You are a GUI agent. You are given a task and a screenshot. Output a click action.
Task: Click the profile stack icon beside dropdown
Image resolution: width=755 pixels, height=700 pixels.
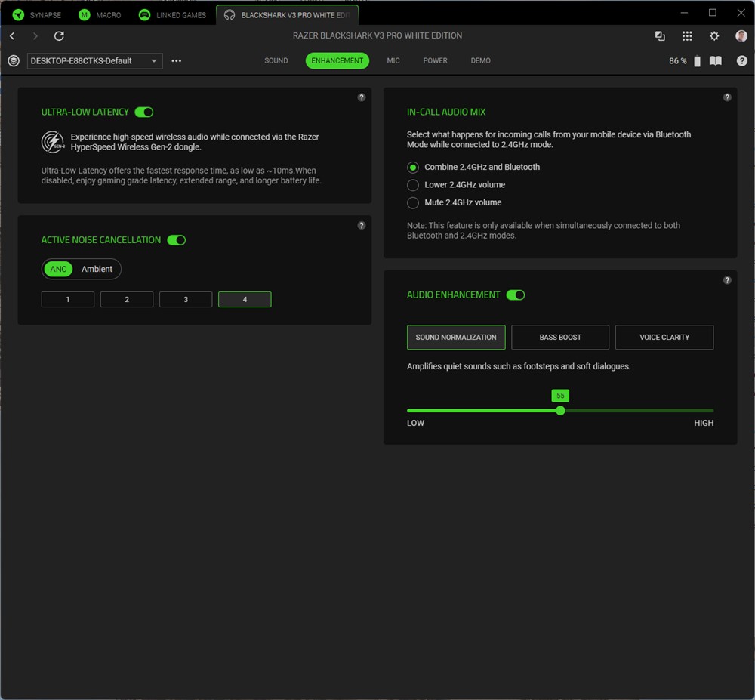[14, 61]
